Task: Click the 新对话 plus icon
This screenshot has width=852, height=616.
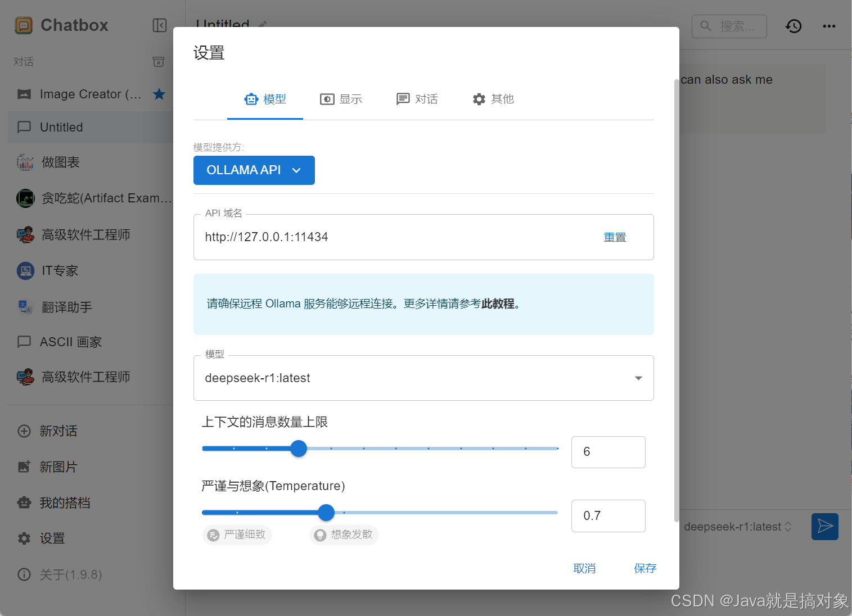Action: [x=24, y=431]
